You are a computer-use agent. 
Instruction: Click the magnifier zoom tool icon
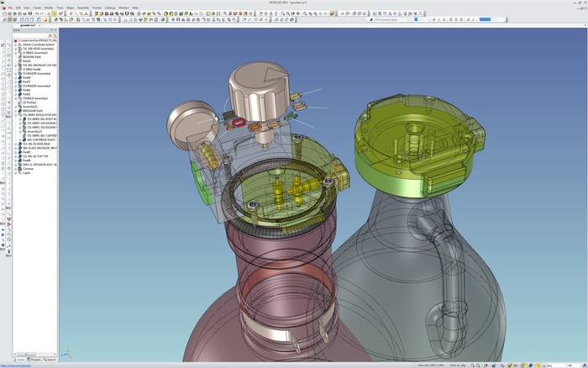click(283, 13)
